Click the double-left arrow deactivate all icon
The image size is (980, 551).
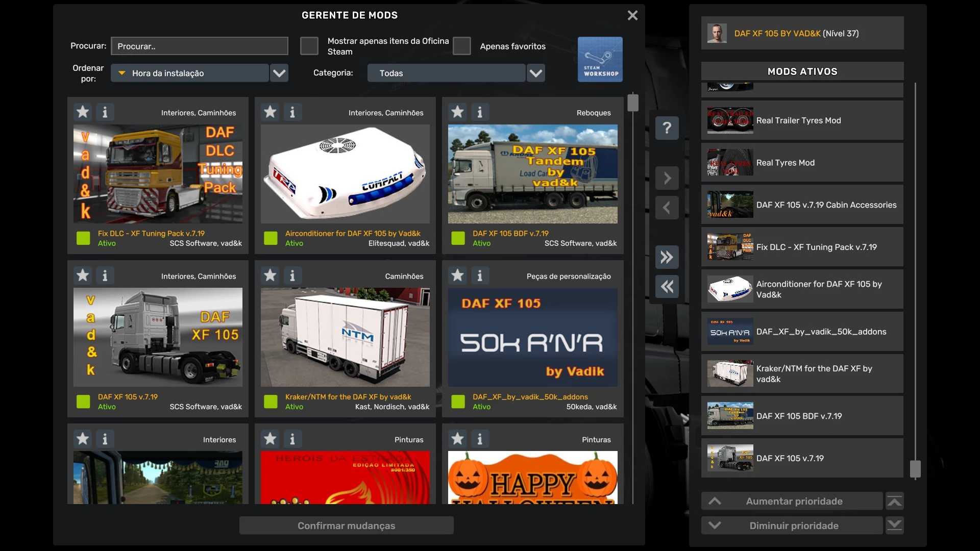[x=667, y=286]
